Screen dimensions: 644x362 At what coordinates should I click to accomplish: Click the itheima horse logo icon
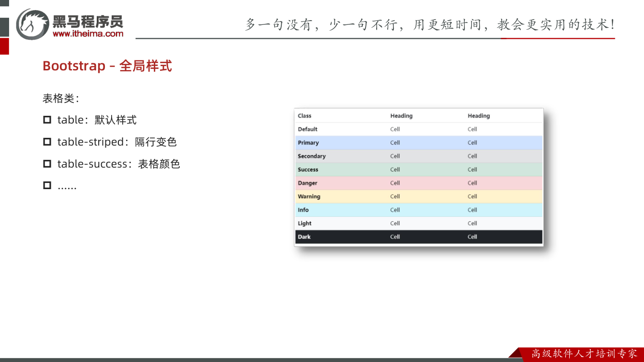33,24
